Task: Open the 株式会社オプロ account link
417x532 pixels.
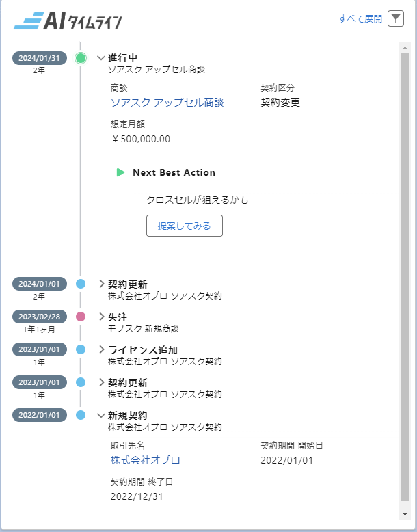Action: click(x=145, y=460)
